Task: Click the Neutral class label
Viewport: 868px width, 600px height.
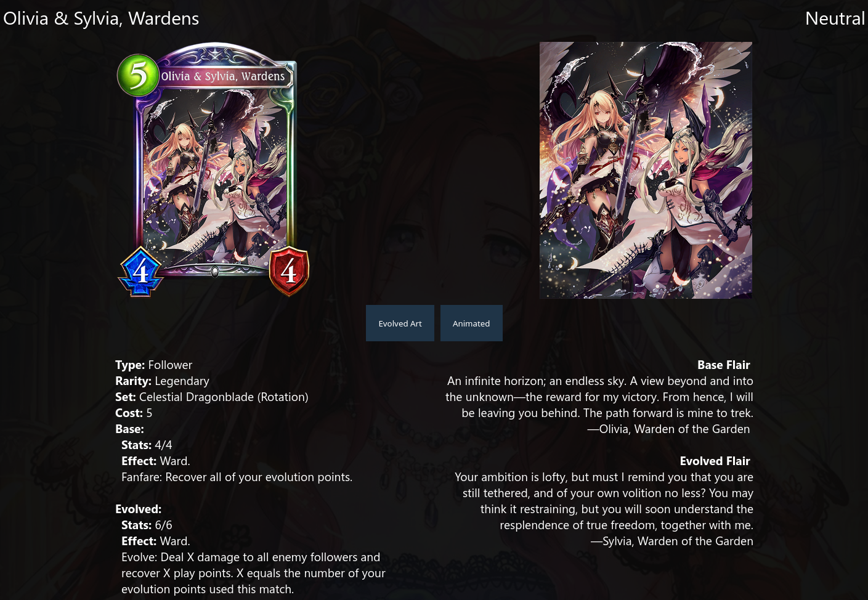Action: click(835, 18)
